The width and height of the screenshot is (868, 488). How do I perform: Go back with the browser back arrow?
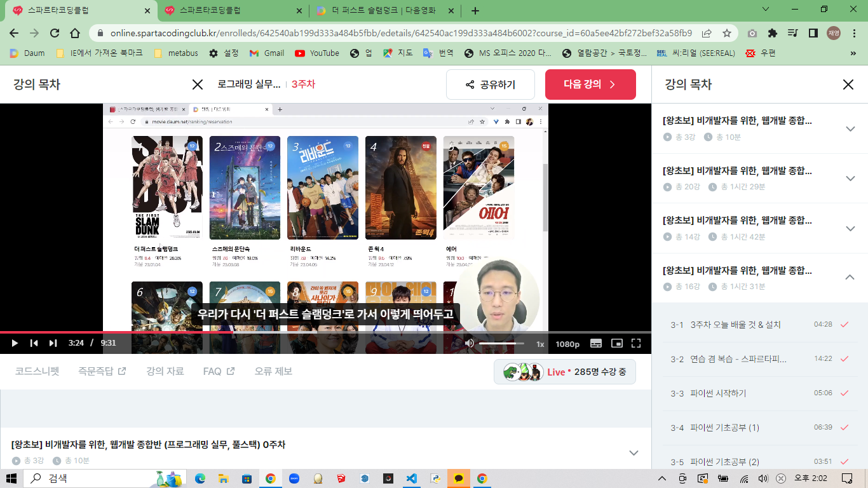[14, 33]
